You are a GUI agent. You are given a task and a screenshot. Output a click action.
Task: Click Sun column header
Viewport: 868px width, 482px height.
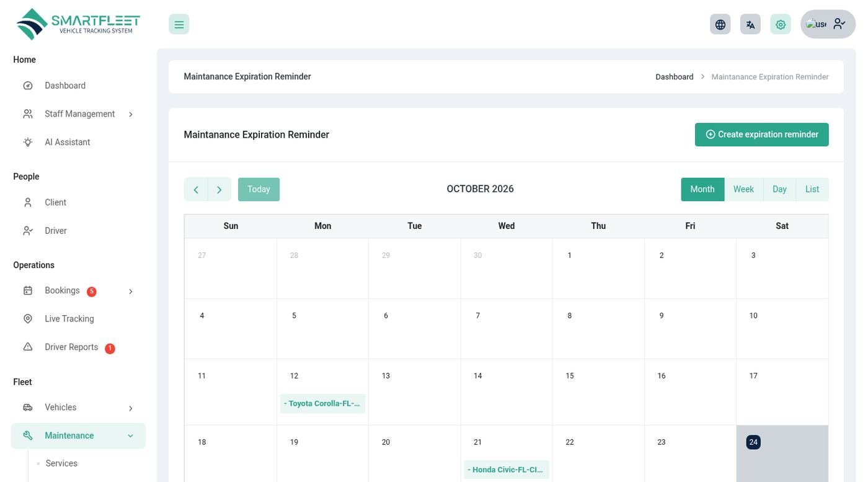[x=231, y=226]
